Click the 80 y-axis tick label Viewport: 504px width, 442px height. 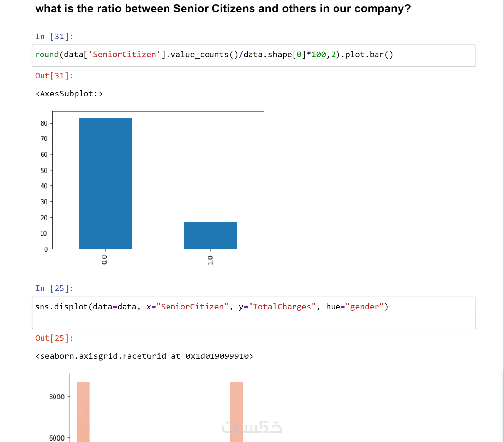click(44, 123)
